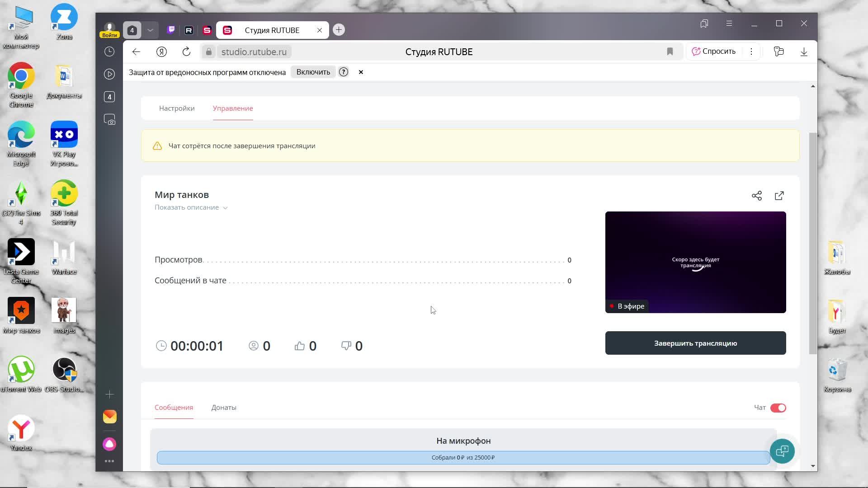Switch to Настройки tab

tap(177, 108)
